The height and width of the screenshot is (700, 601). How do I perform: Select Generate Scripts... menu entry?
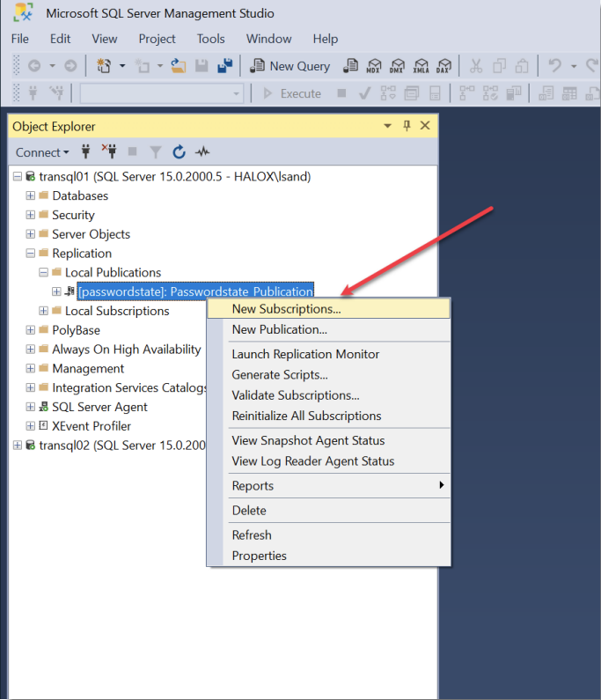329,375
